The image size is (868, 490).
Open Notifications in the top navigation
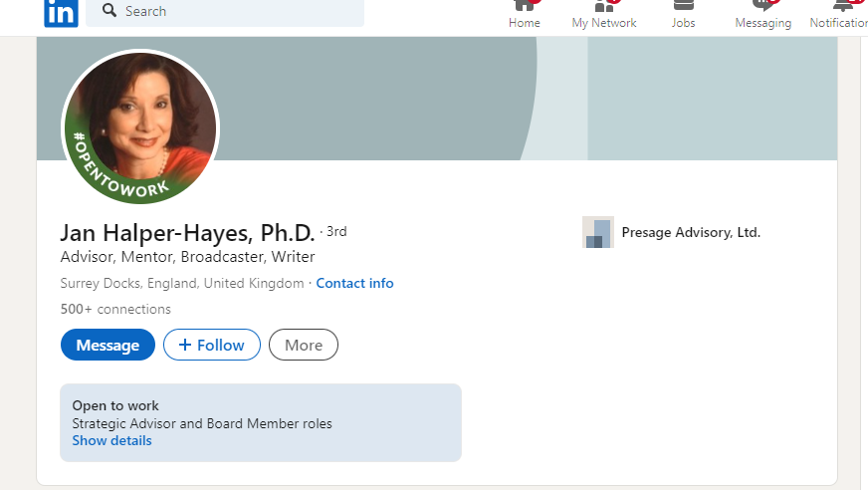[839, 15]
